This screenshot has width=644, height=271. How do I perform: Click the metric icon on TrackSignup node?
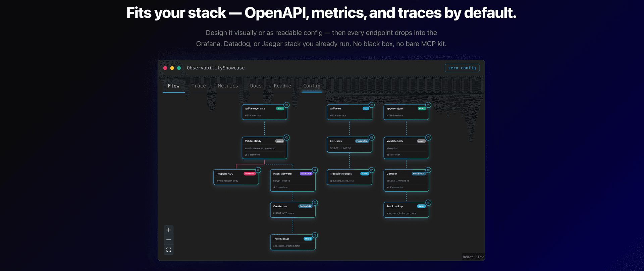[315, 235]
